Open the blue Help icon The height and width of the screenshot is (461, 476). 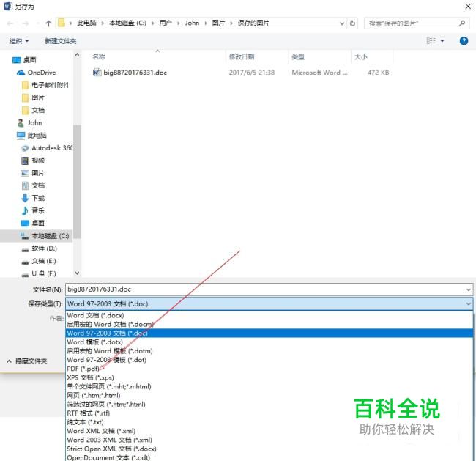coord(464,40)
